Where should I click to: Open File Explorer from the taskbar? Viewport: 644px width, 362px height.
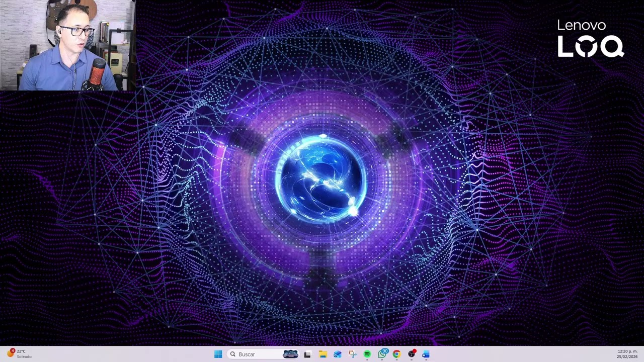[x=323, y=354]
